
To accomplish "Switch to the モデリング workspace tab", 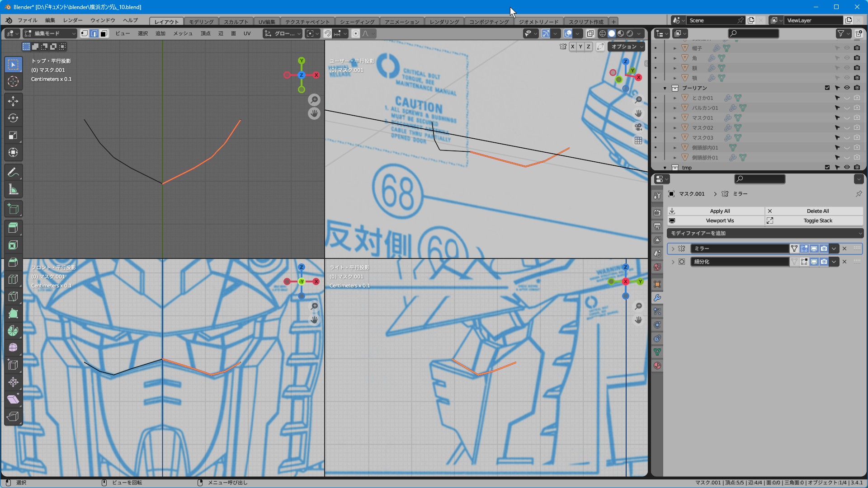I will coord(201,22).
